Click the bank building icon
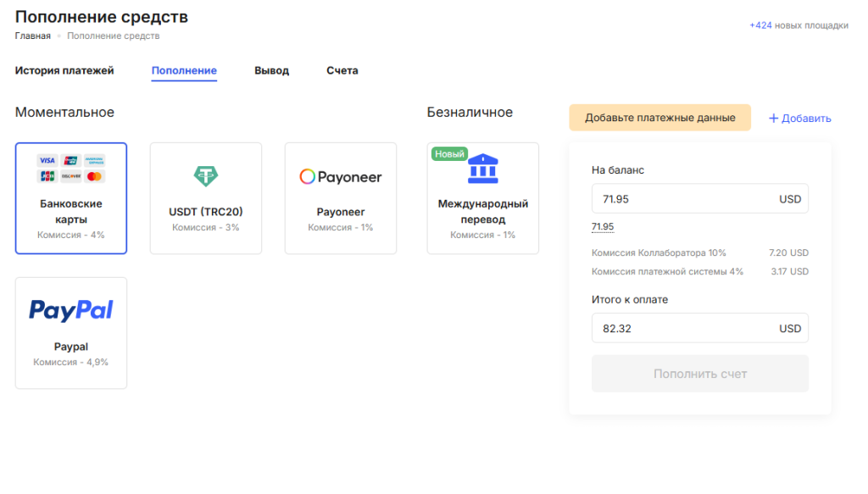This screenshot has height=494, width=868. pyautogui.click(x=483, y=169)
